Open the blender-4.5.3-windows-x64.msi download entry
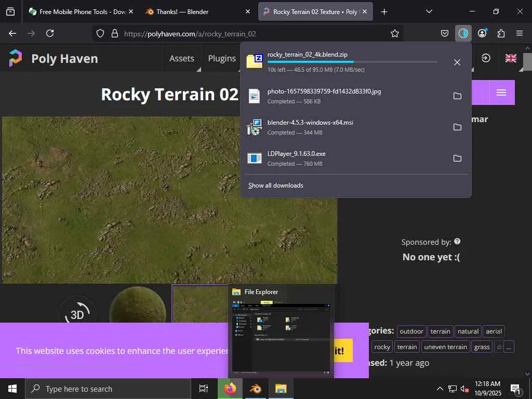532x399 pixels. pos(345,127)
